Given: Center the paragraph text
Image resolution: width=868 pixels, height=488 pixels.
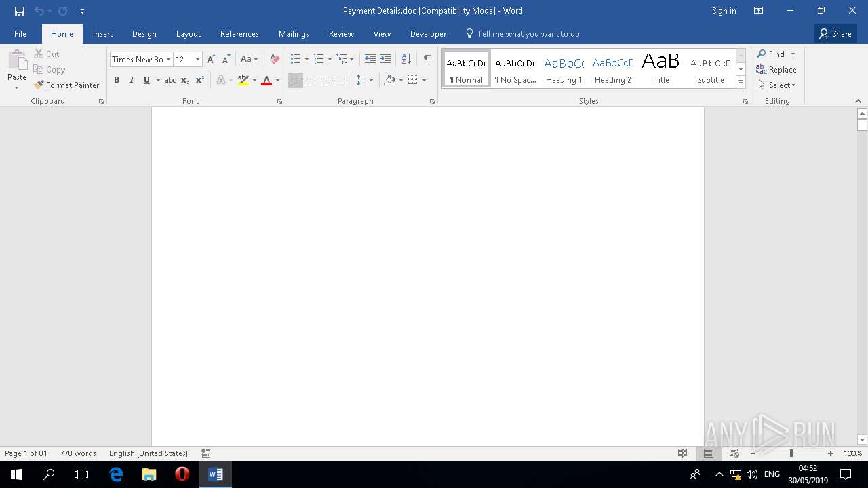Looking at the screenshot, I should (x=311, y=80).
